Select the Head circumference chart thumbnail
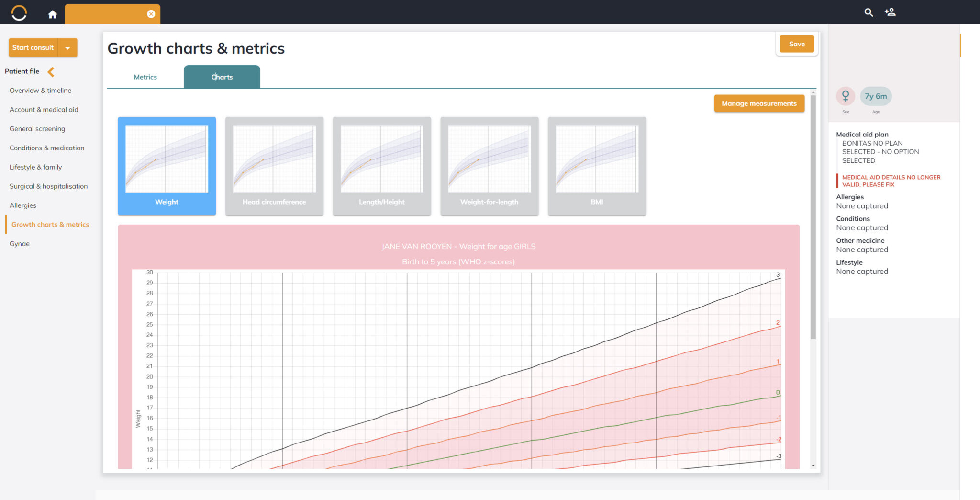980x500 pixels. tap(274, 166)
